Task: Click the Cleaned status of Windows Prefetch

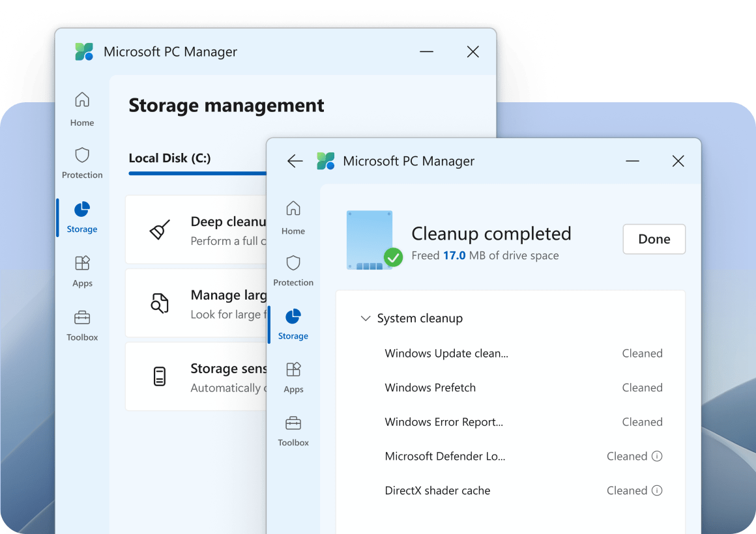Action: [642, 387]
